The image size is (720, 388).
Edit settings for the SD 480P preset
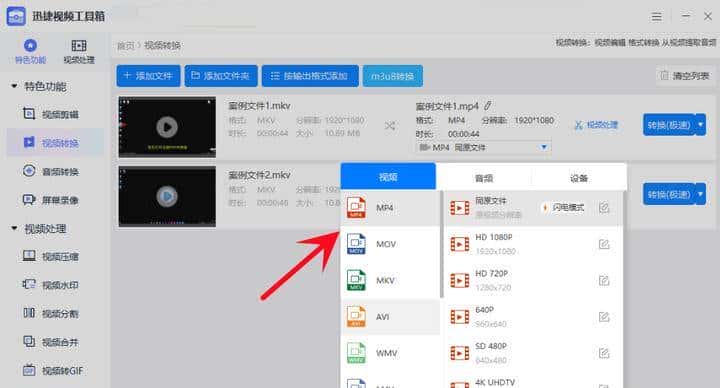[x=604, y=353]
